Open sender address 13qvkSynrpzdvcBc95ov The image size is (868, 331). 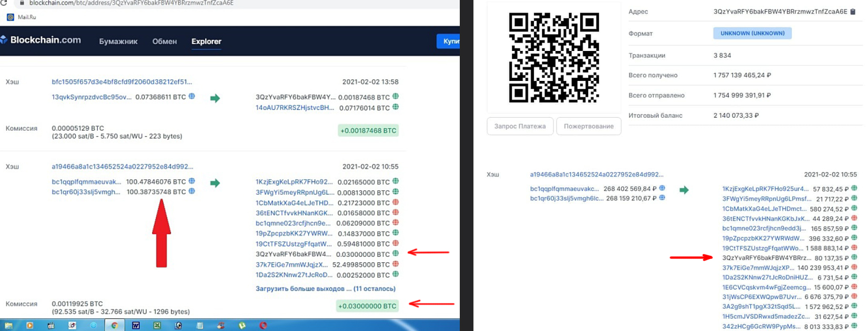[92, 97]
